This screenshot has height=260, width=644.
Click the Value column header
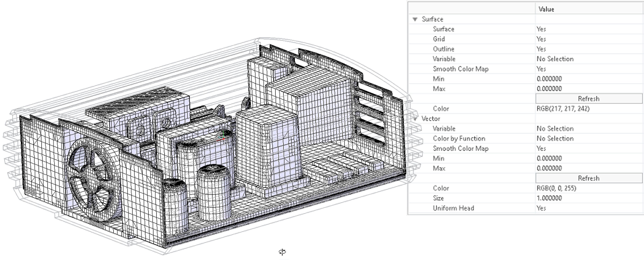pyautogui.click(x=546, y=9)
